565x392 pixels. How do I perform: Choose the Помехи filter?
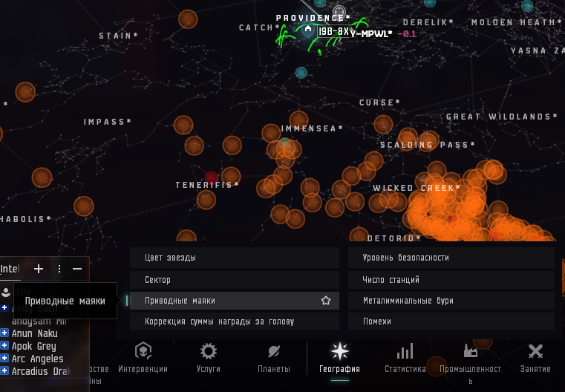tap(451, 321)
